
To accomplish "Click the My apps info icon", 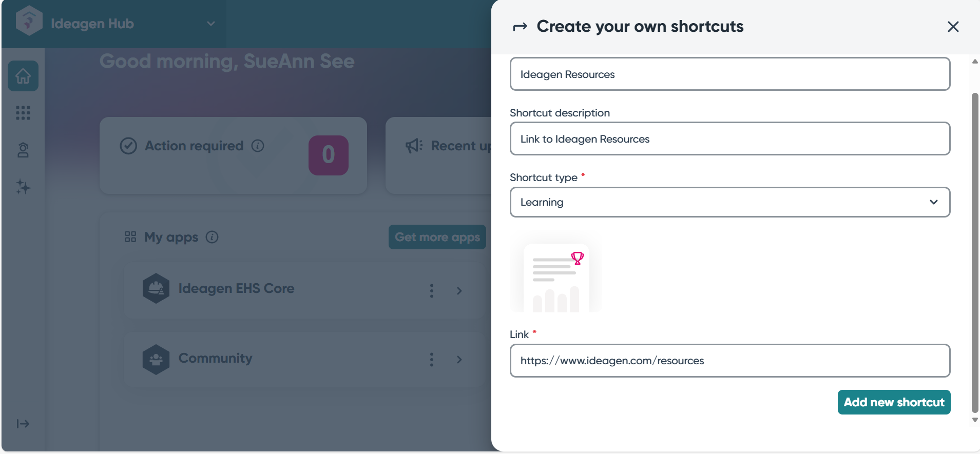I will tap(212, 237).
